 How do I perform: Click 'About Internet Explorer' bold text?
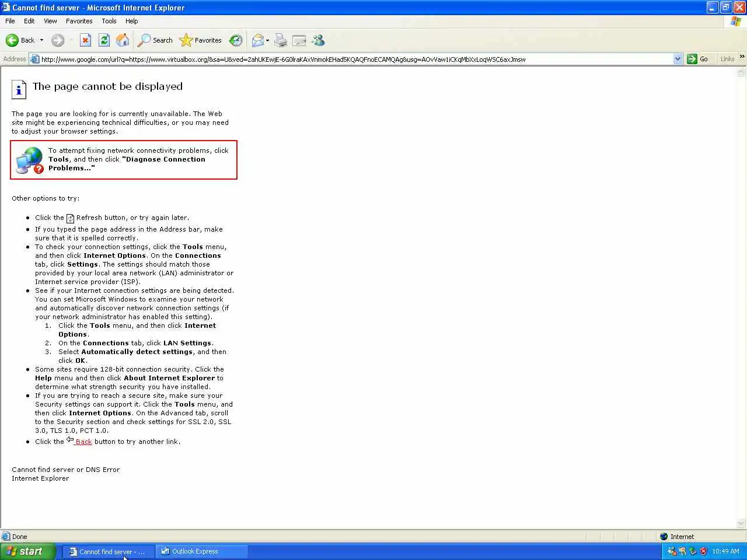pos(169,378)
